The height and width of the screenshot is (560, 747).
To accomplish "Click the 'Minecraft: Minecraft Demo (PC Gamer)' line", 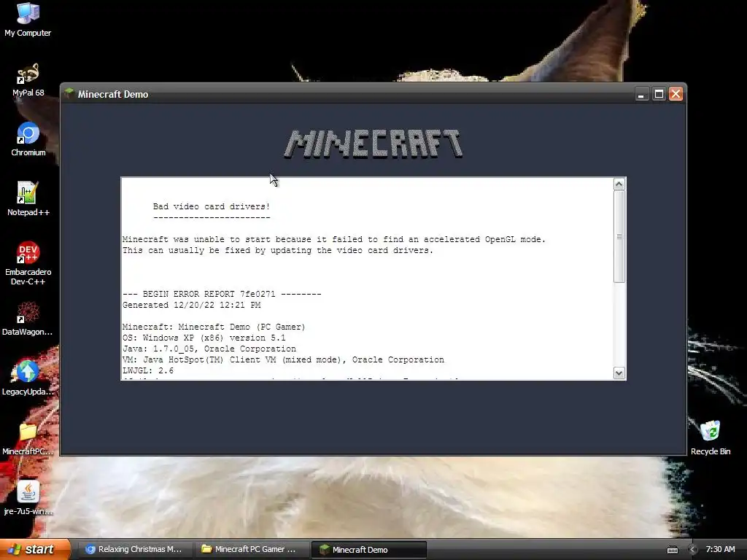I will 214,327.
